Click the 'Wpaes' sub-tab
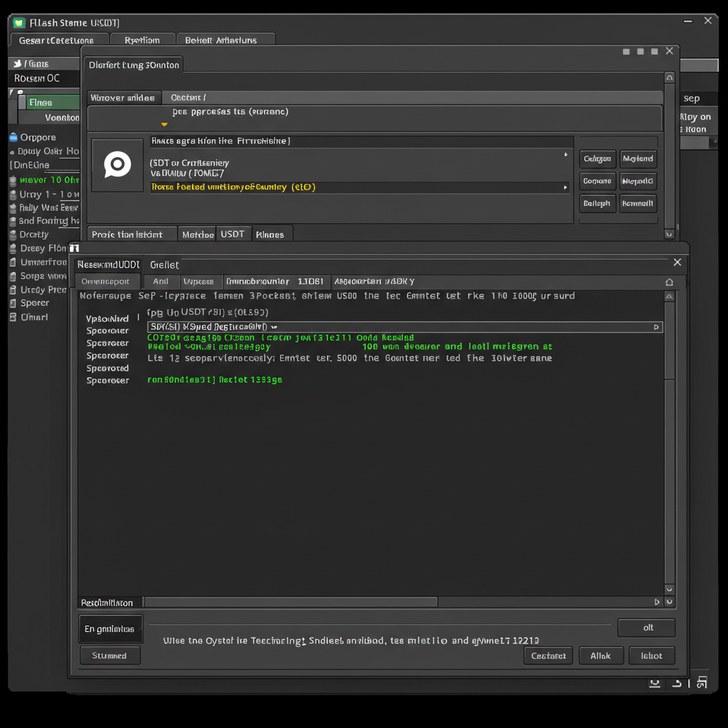728x728 pixels. pos(200,282)
